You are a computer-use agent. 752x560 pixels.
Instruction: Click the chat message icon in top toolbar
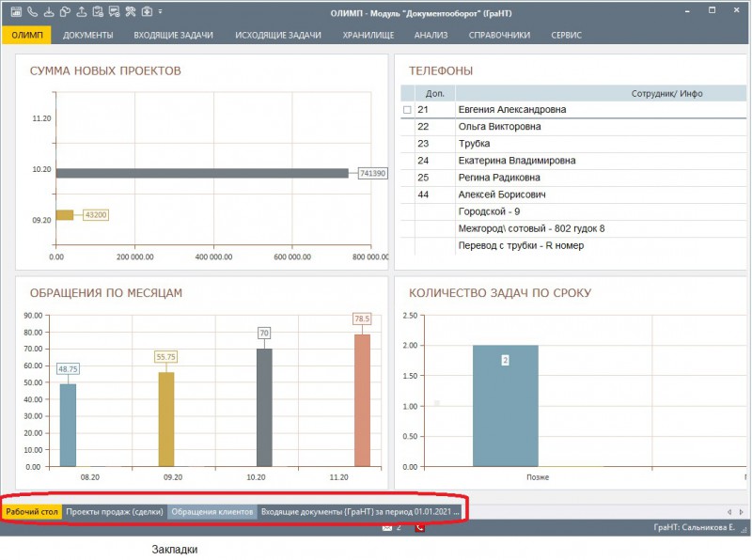click(114, 12)
